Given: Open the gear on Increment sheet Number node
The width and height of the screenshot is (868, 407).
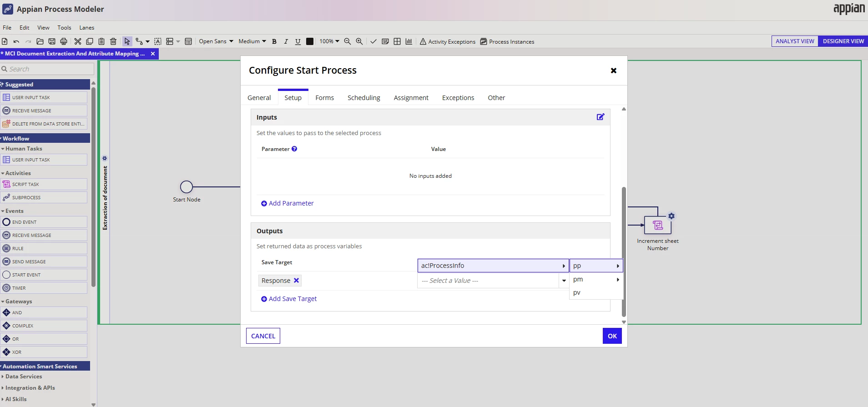Looking at the screenshot, I should (x=671, y=216).
